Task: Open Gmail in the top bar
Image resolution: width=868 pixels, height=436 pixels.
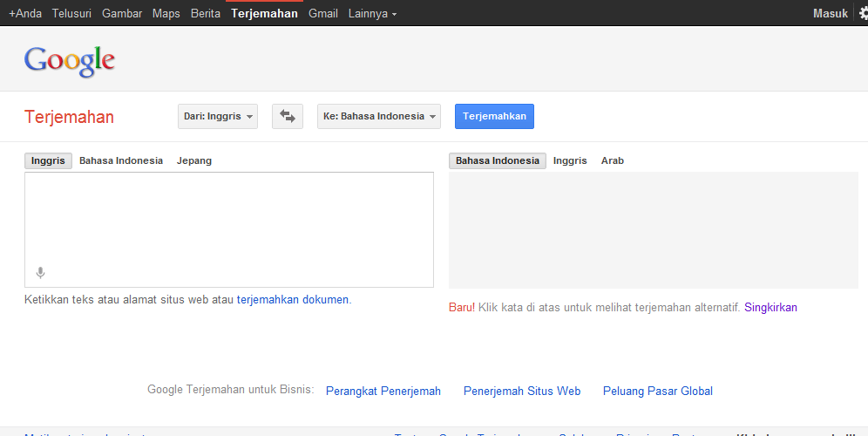Action: click(x=323, y=13)
